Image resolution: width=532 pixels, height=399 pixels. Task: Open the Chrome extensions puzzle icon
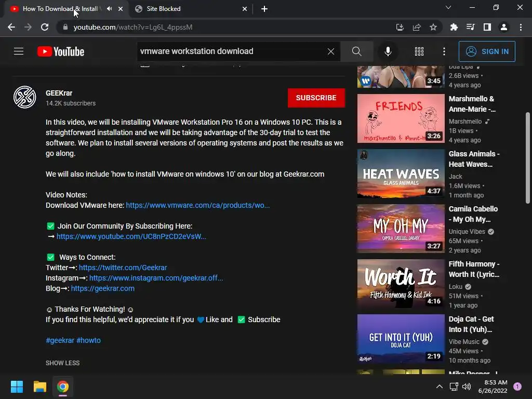(454, 27)
